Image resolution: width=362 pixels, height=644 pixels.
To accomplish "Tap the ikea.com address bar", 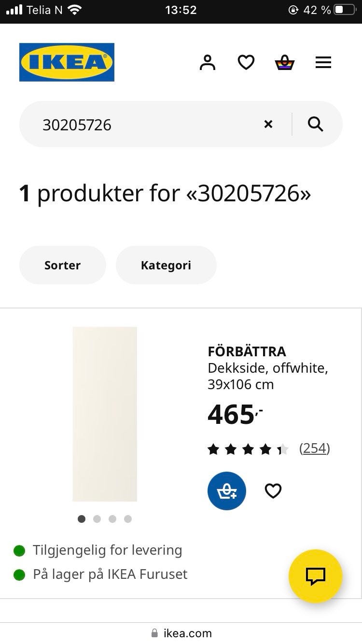I will 181,633.
